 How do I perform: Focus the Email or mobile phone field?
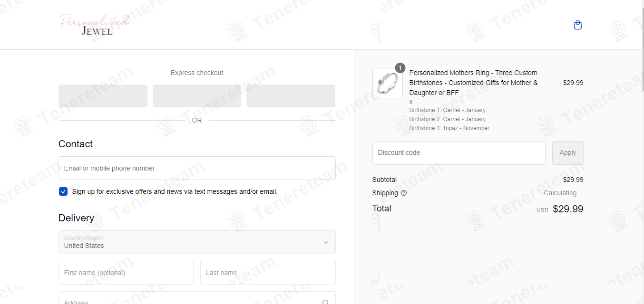pos(197,168)
